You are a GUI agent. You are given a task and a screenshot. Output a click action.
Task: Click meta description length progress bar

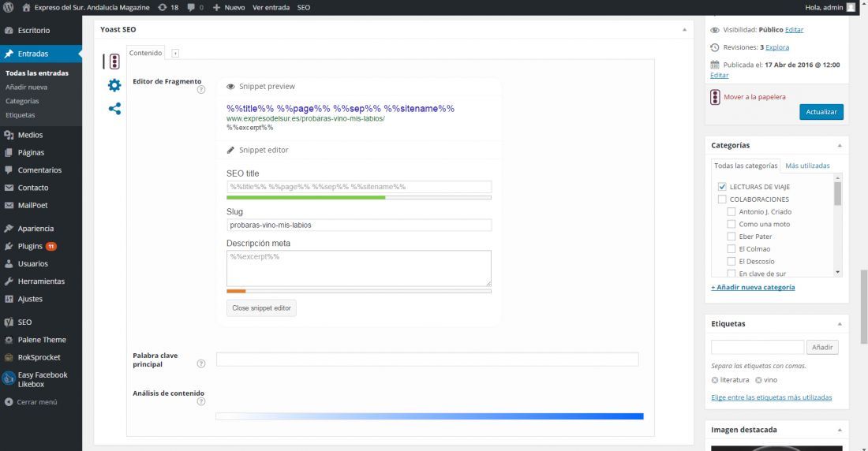coord(359,291)
